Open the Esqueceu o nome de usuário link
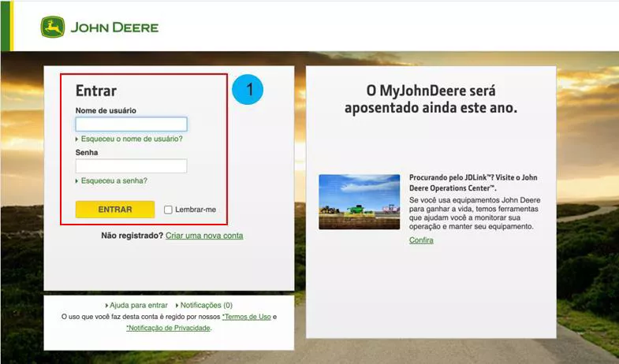This screenshot has height=364, width=619. pos(132,139)
